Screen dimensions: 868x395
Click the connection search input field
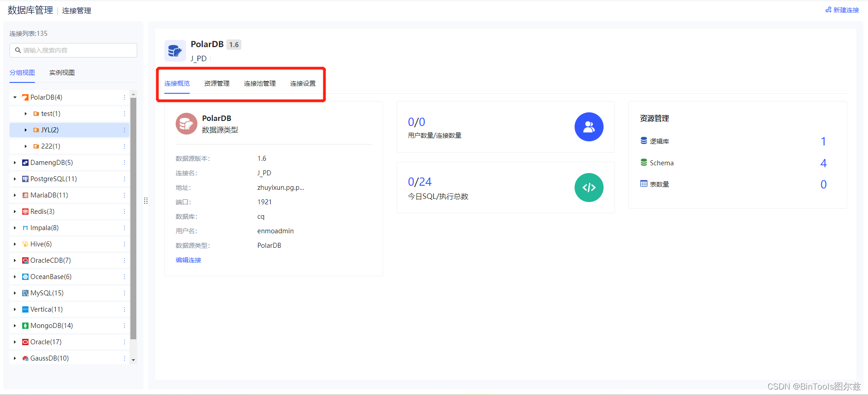(x=73, y=50)
